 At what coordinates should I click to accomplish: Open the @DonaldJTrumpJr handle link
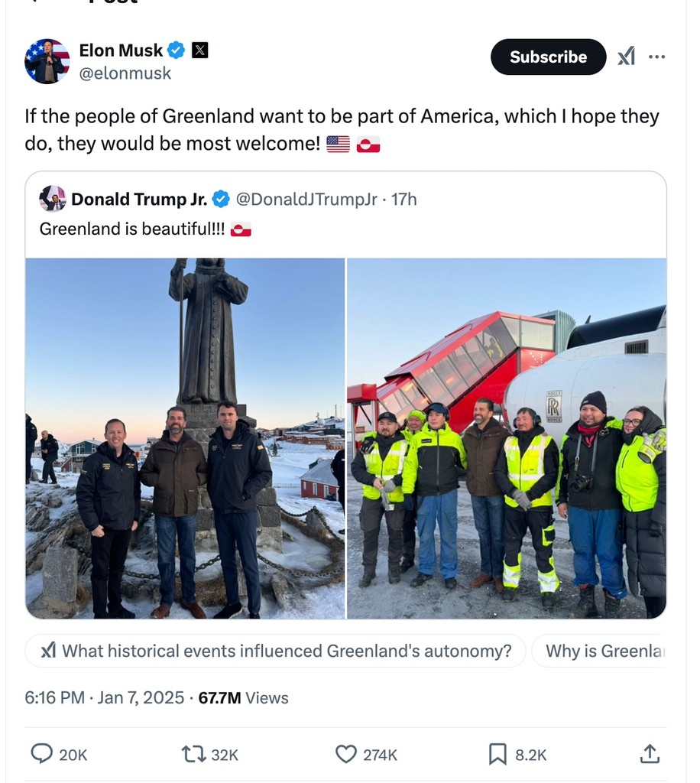(306, 200)
